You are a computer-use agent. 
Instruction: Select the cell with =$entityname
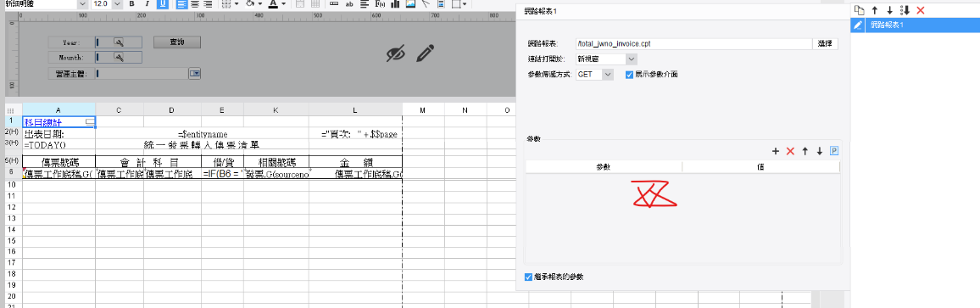coord(203,134)
